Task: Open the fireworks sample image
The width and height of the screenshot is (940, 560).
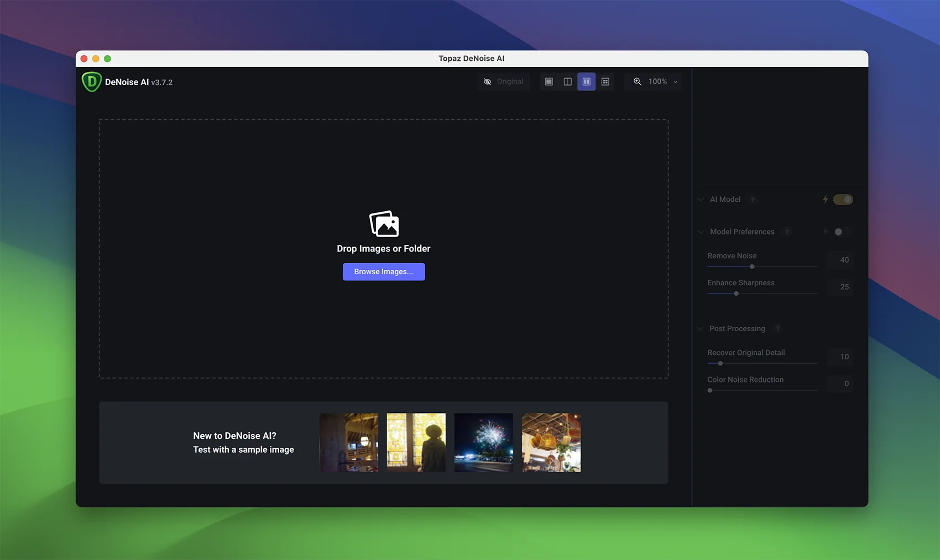Action: point(484,443)
